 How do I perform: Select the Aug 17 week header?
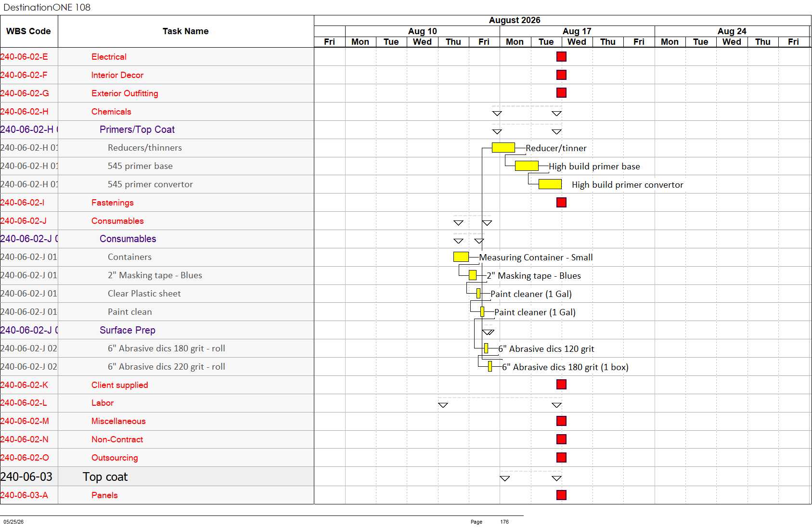577,31
